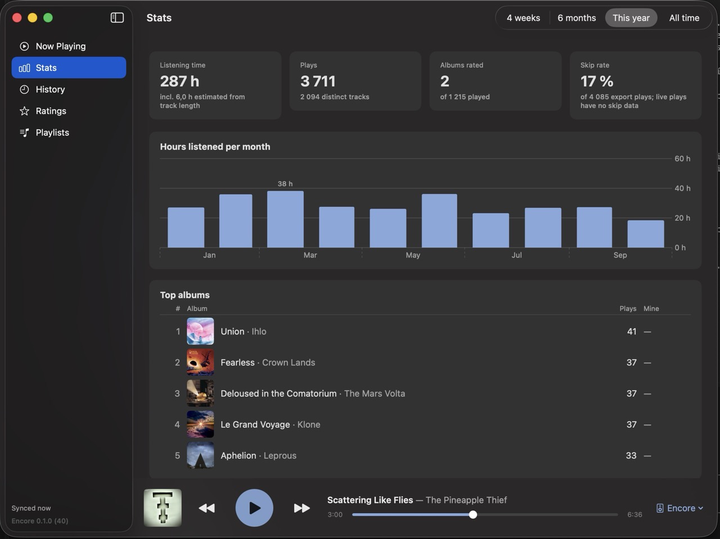Click the Union album cover thumbnail

(x=200, y=331)
